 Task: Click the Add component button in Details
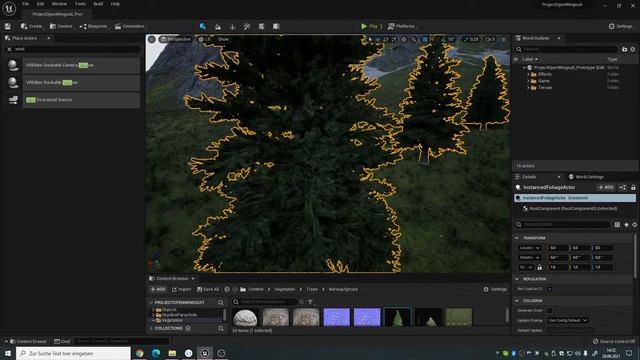click(x=606, y=187)
